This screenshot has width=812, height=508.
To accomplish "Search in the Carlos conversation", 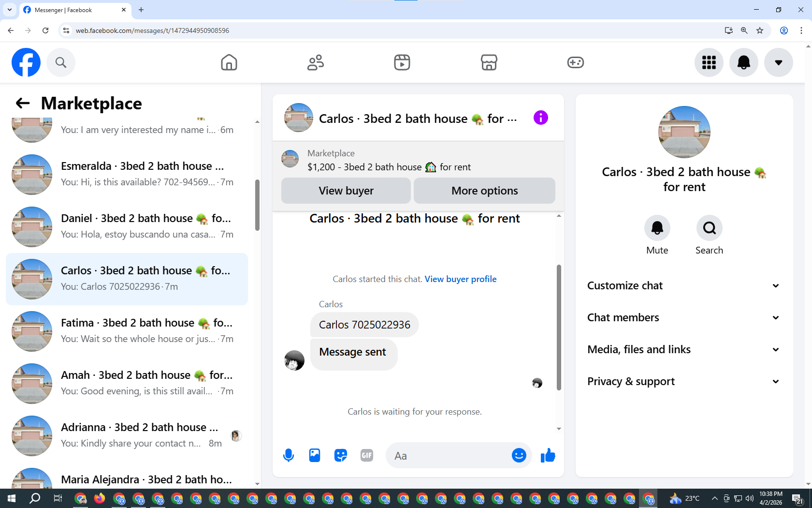I will (x=710, y=228).
